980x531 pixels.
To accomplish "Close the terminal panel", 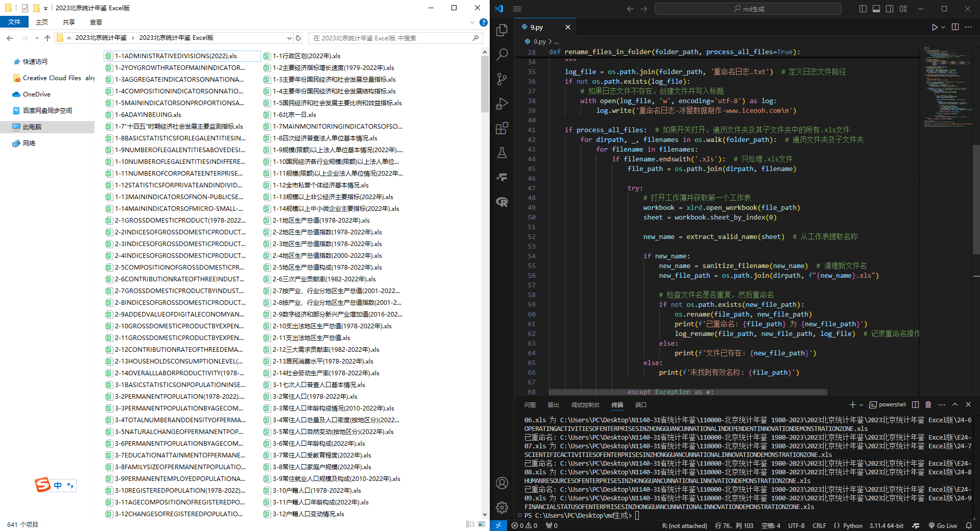I will [x=968, y=404].
